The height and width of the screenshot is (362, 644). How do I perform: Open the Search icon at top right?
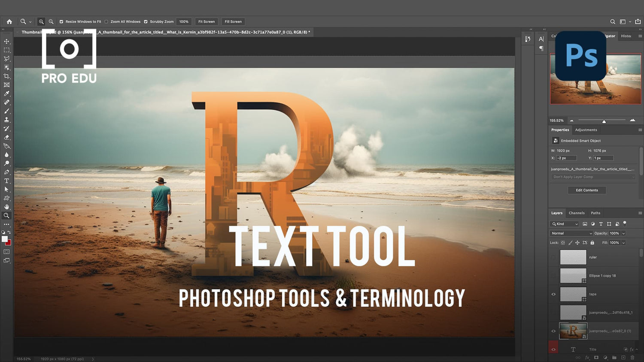click(613, 21)
